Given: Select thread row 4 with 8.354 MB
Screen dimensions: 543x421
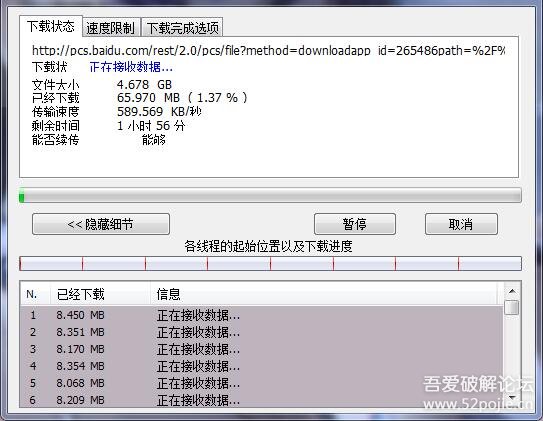Looking at the screenshot, I should pos(261,366).
